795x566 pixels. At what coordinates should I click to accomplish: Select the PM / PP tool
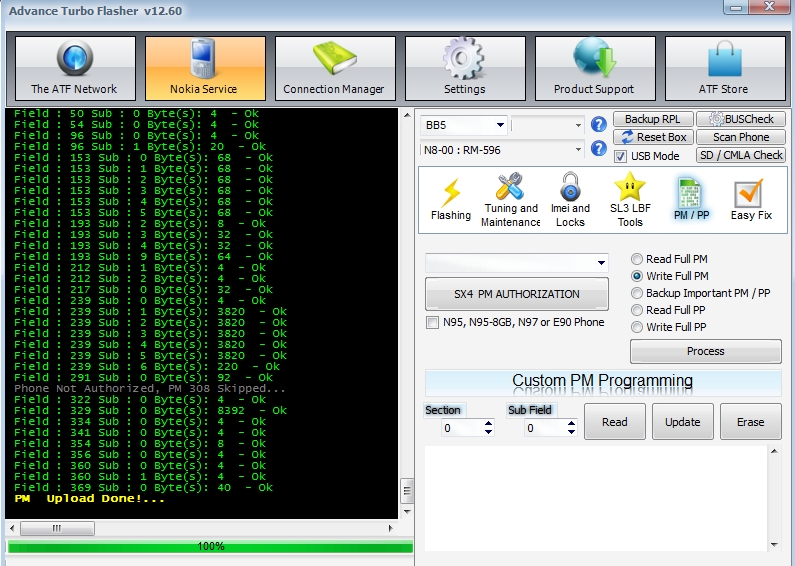click(691, 200)
